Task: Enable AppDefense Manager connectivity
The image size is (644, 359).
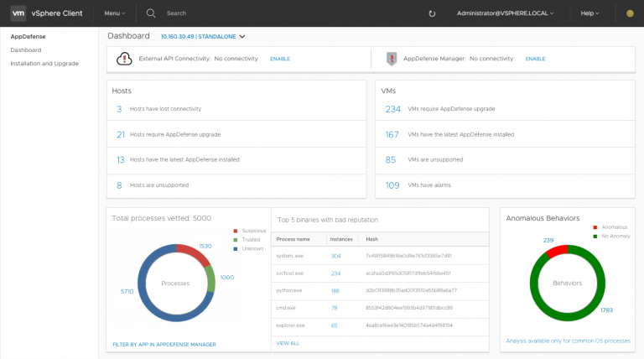Action: click(535, 59)
